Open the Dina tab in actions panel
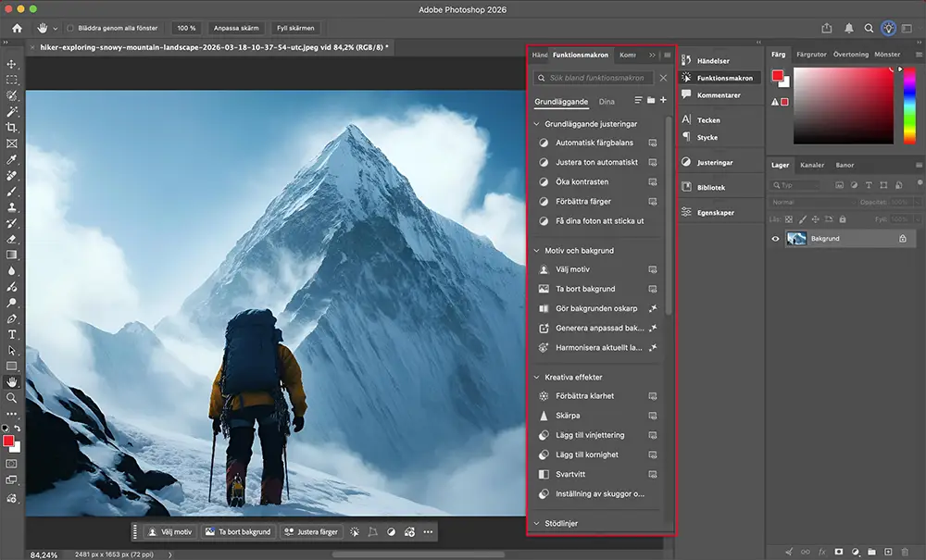The image size is (926, 560). click(607, 101)
